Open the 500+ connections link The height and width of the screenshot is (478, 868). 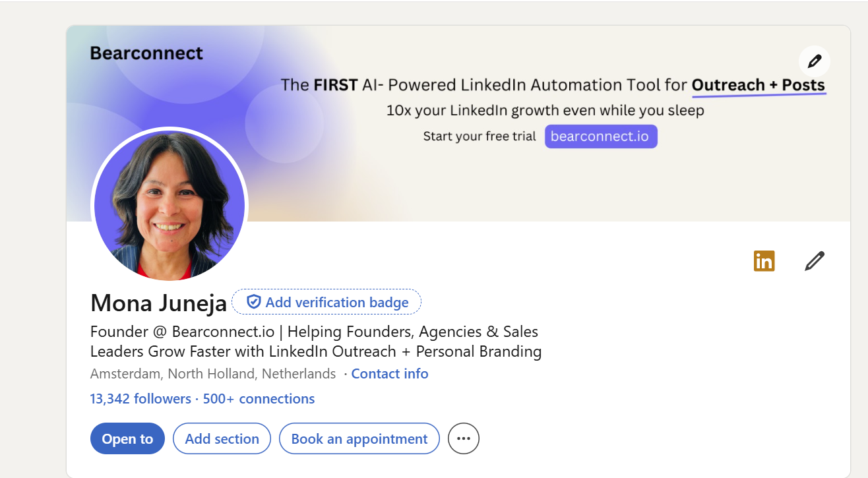click(x=259, y=399)
